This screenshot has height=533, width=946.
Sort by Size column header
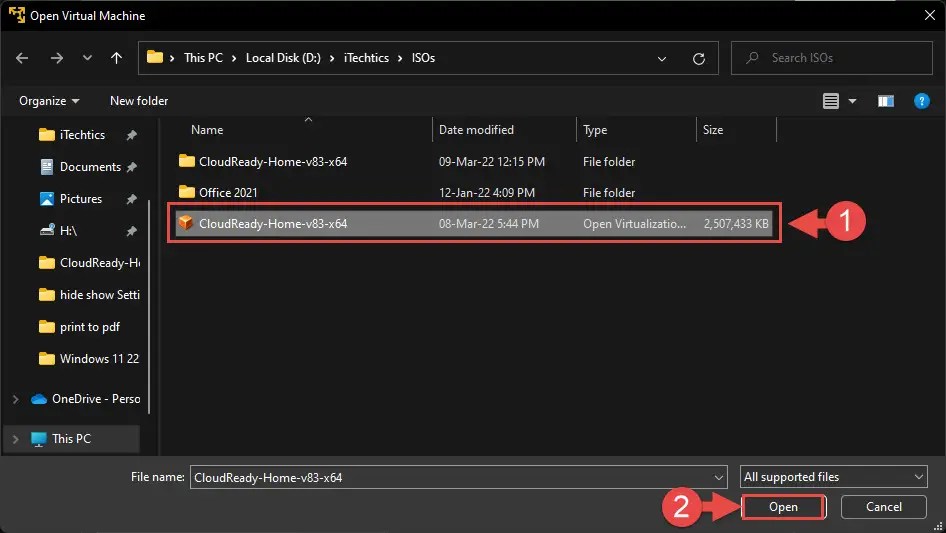coord(713,130)
